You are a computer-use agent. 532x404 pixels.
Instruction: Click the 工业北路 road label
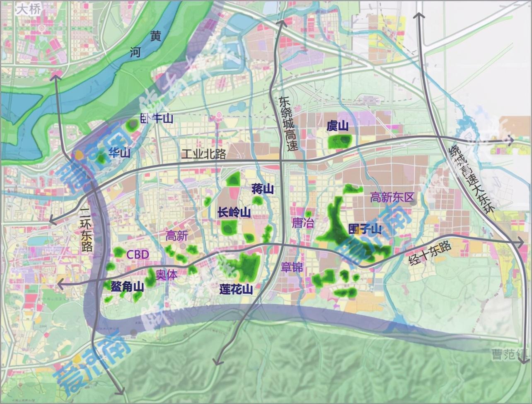[x=204, y=154]
